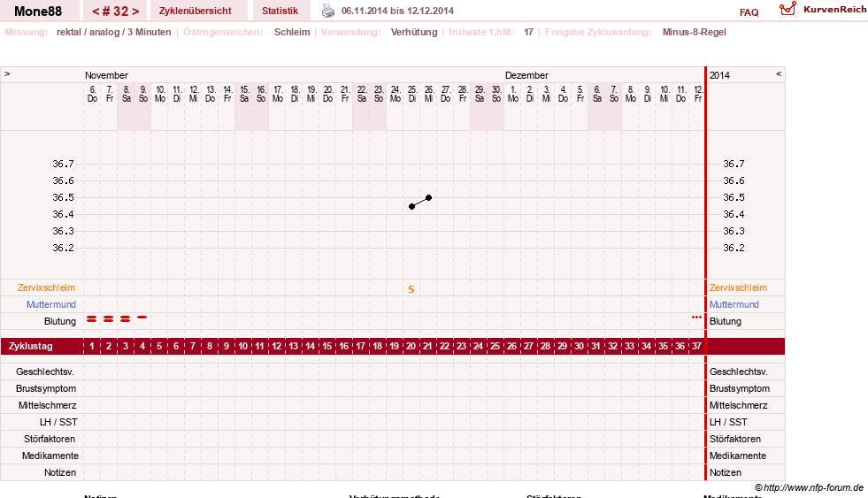Viewport: 868px width, 498px height.
Task: Click the left Medikamente row label
Action: click(50, 456)
